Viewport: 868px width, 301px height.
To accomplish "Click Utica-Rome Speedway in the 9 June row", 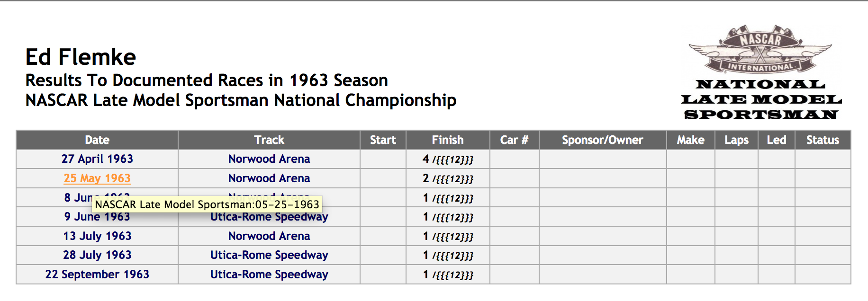I will pos(269,217).
